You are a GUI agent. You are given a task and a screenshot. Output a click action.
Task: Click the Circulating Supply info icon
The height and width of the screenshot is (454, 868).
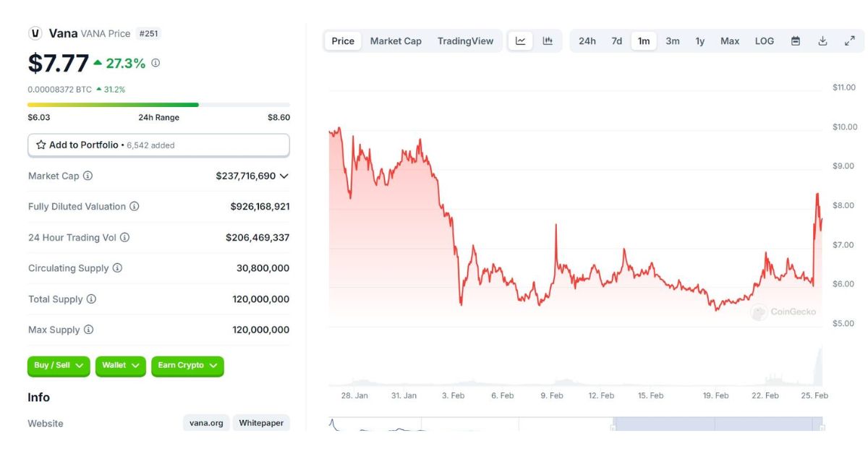(x=117, y=268)
